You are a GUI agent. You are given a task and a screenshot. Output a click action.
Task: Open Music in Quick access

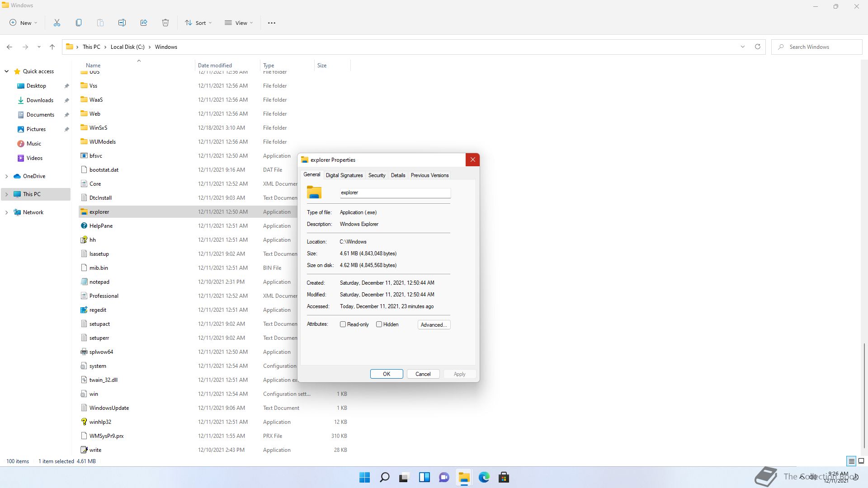click(34, 144)
